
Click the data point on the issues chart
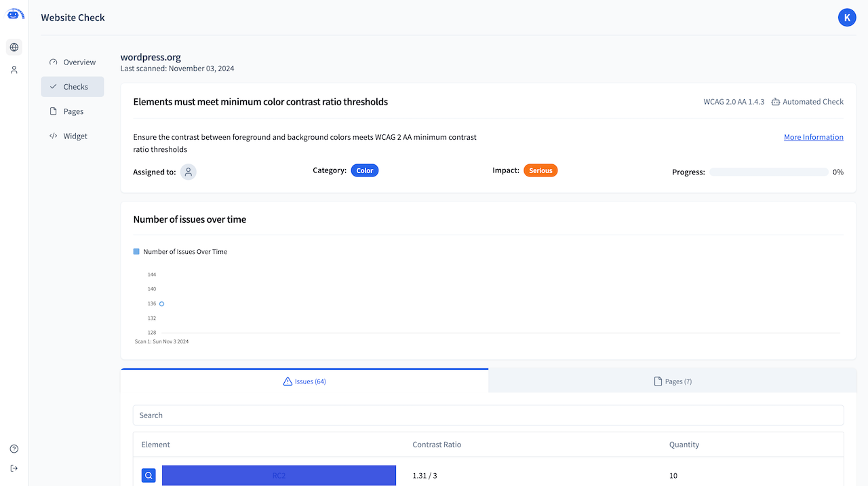click(x=162, y=303)
